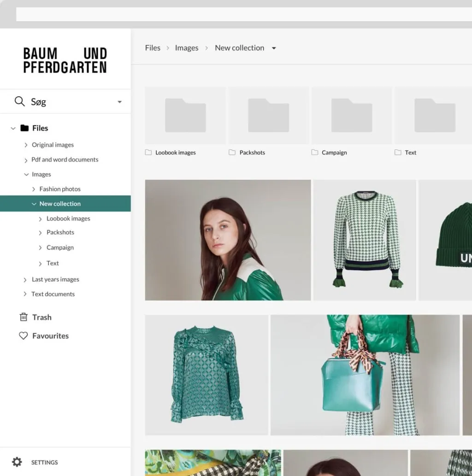Open the Trash section

(x=42, y=317)
